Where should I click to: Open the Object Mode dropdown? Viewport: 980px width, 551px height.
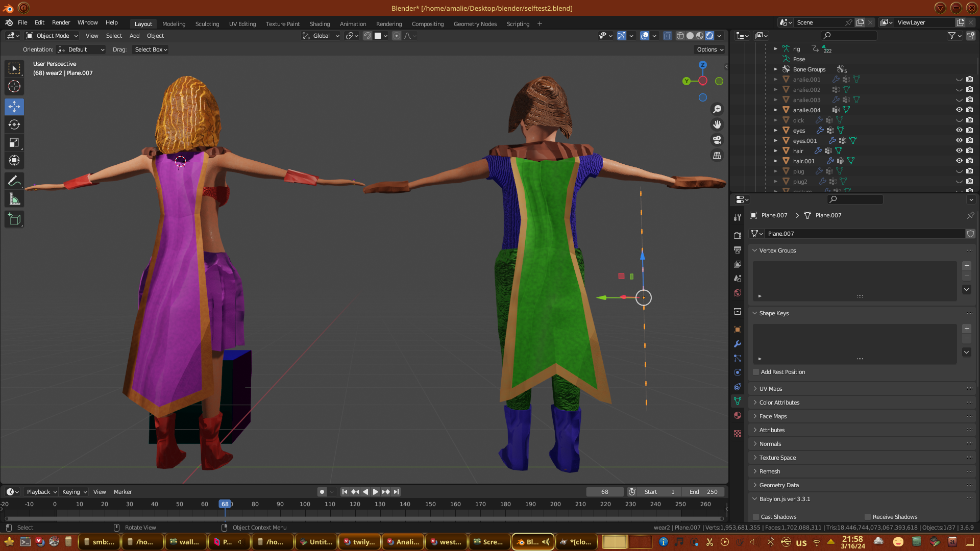pyautogui.click(x=52, y=36)
